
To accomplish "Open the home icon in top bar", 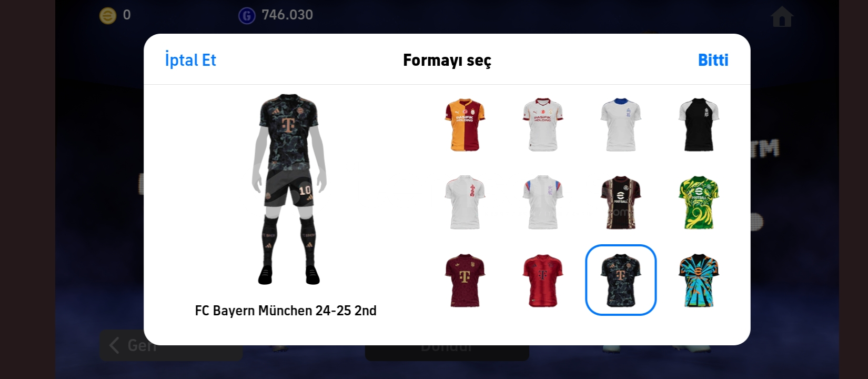I will click(x=782, y=17).
